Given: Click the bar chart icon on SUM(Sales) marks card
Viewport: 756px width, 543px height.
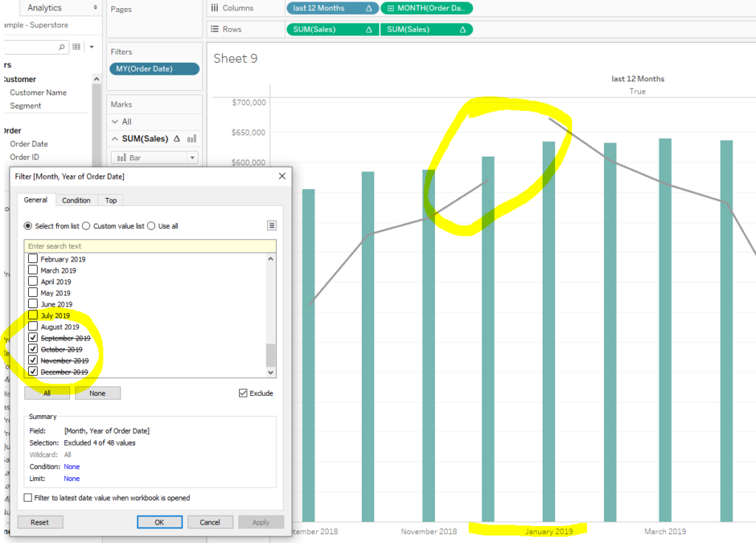Looking at the screenshot, I should coord(192,139).
